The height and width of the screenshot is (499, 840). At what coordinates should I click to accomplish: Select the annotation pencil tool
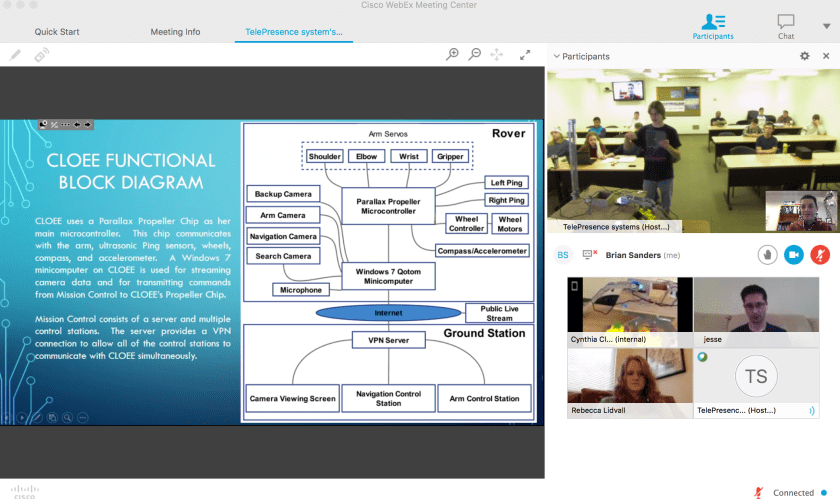pyautogui.click(x=15, y=55)
